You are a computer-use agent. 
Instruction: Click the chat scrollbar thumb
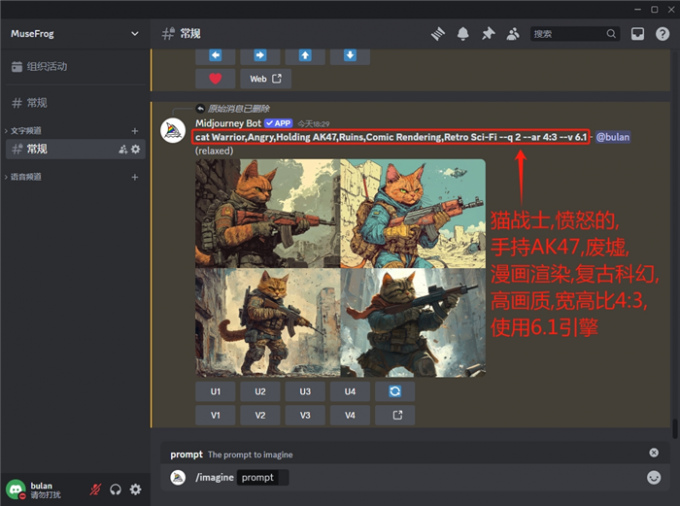click(675, 429)
